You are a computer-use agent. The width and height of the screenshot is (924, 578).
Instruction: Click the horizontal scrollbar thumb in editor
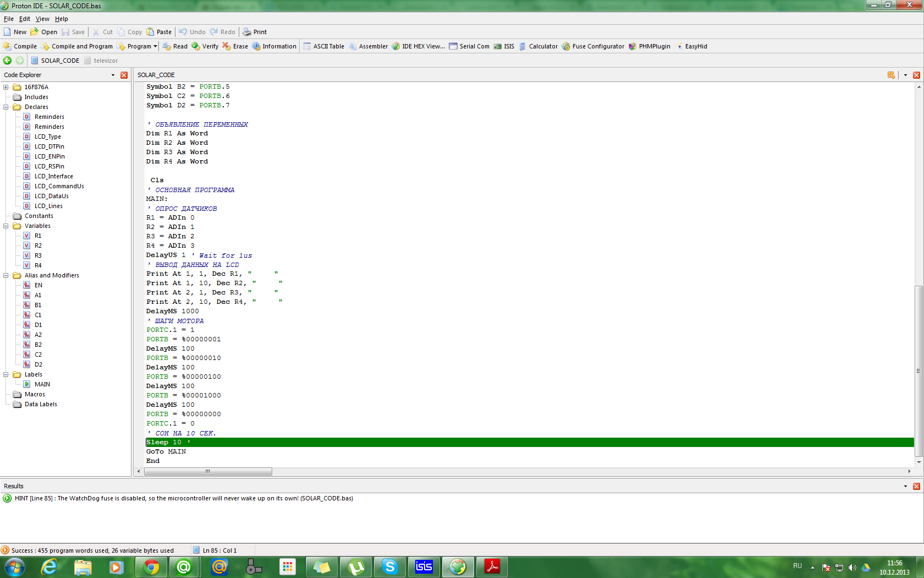click(208, 471)
